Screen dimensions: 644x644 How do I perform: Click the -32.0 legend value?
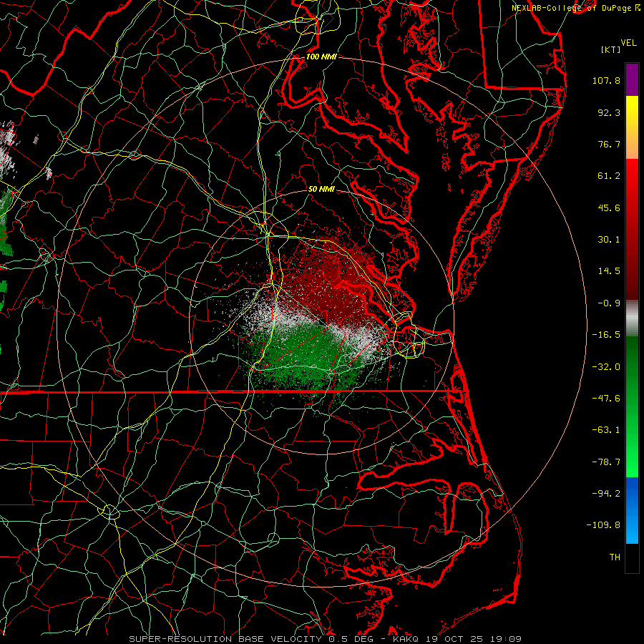[606, 367]
